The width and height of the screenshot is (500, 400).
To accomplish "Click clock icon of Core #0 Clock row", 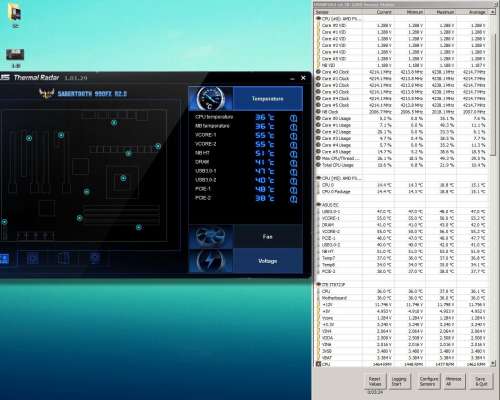I will tap(318, 72).
